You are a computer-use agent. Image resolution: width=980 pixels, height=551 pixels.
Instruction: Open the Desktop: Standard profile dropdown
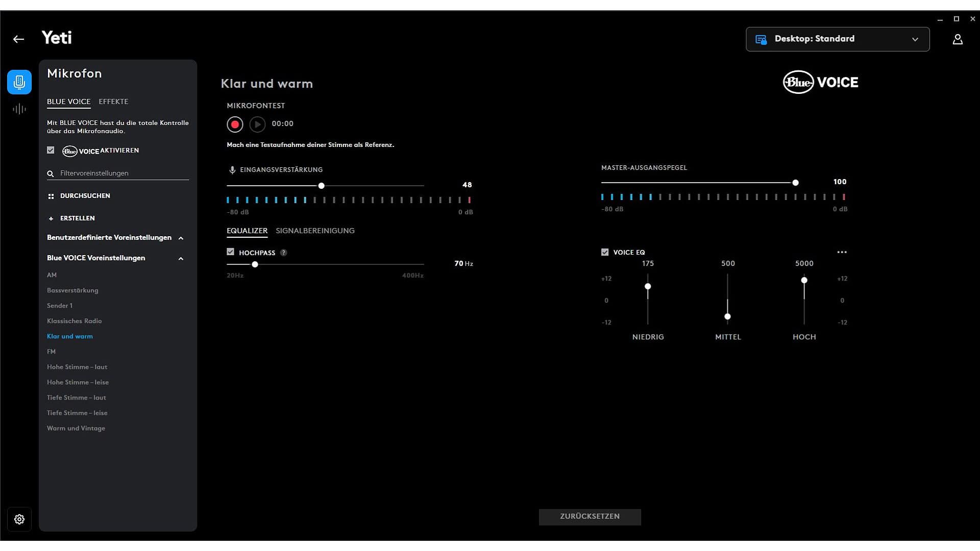[x=838, y=39]
